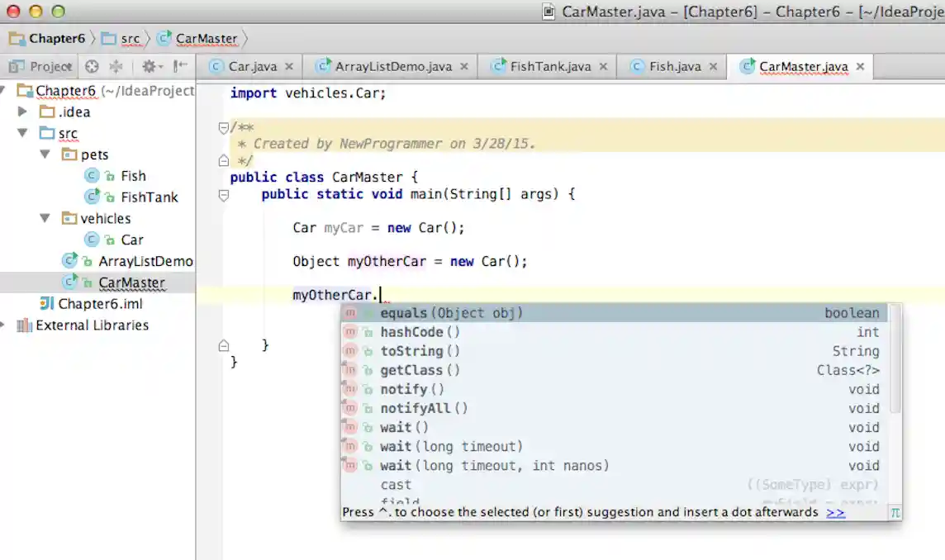Click the External Libraries icon
The height and width of the screenshot is (560, 945).
point(25,325)
